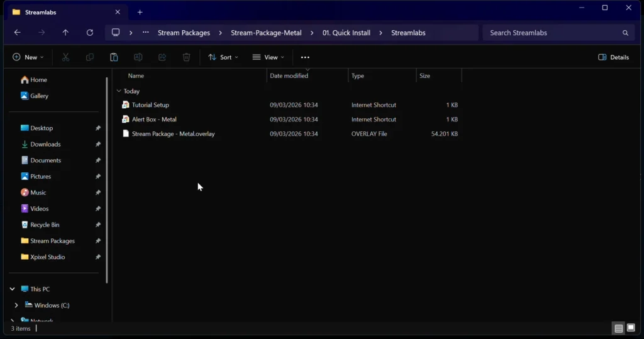Screen dimensions: 644x339
Task: Click the Refresh icon in navigation bar
Action: tap(90, 33)
